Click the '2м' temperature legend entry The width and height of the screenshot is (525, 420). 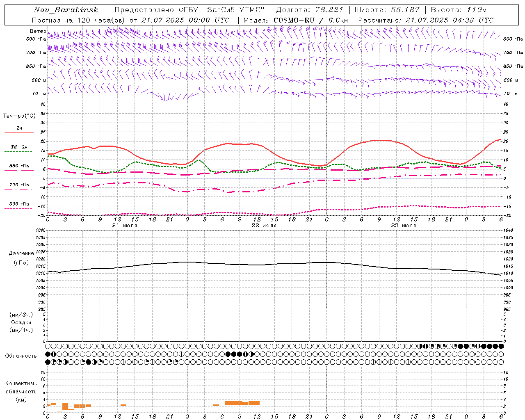pyautogui.click(x=19, y=128)
